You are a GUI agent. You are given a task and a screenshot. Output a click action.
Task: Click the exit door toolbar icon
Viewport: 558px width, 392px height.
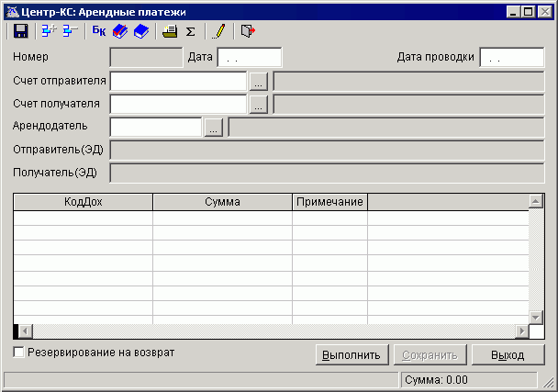(x=248, y=31)
